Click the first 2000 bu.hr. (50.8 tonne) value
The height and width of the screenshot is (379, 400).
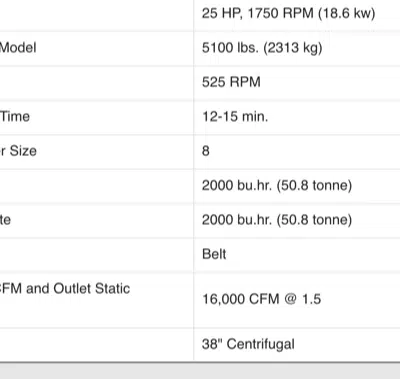tap(277, 185)
